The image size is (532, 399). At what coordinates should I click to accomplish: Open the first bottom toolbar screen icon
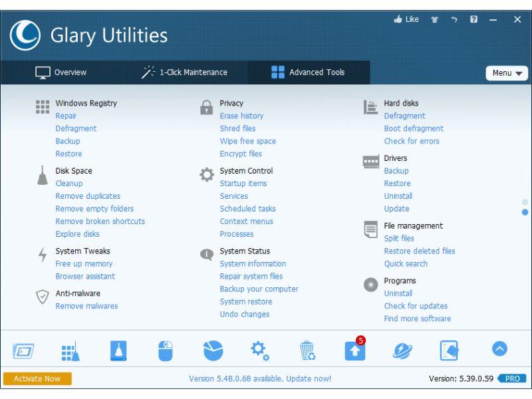coord(23,351)
